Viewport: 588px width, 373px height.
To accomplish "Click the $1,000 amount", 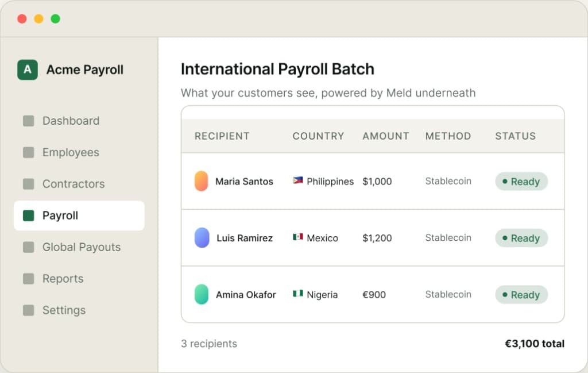I will [x=377, y=182].
